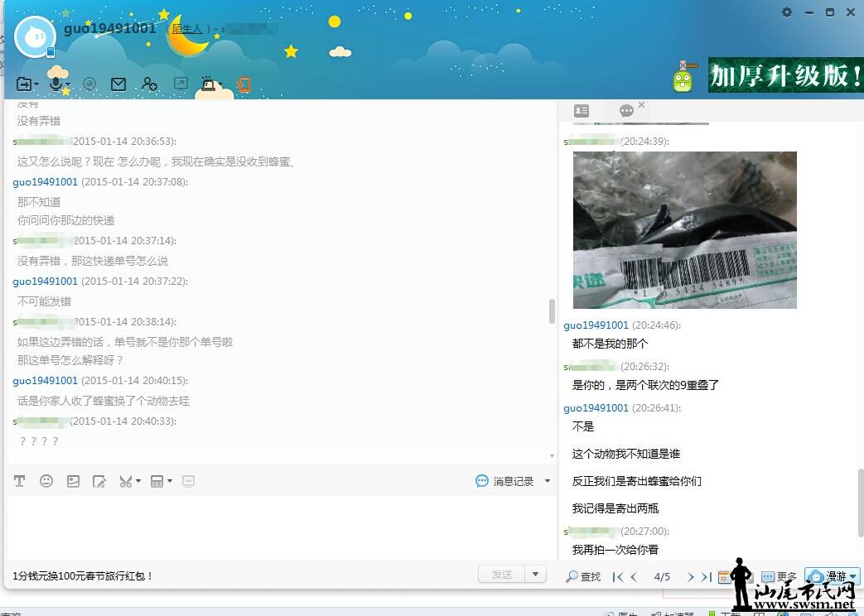Expand the voice call options arrow
This screenshot has height=616, width=864.
click(x=68, y=84)
